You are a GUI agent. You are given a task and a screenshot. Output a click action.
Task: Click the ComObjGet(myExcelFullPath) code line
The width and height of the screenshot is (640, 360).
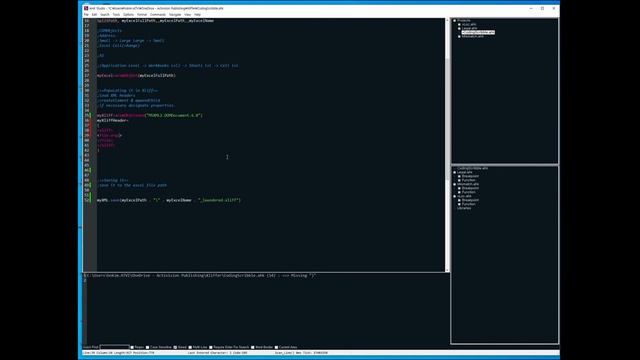(136, 76)
